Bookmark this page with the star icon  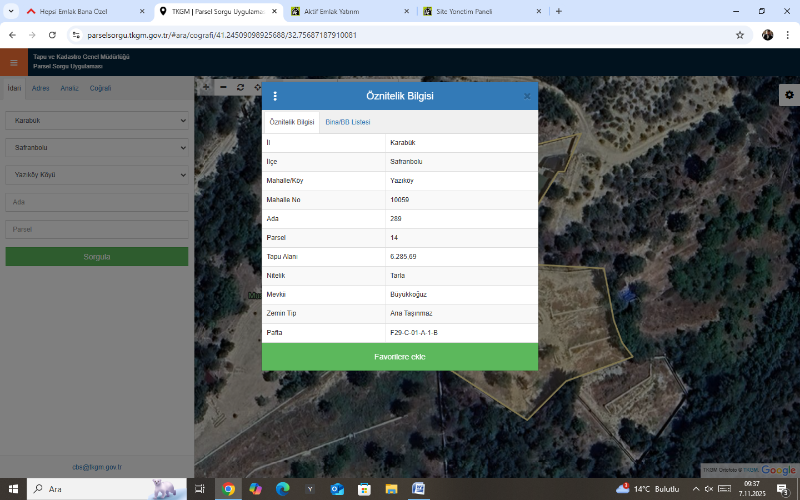[740, 34]
